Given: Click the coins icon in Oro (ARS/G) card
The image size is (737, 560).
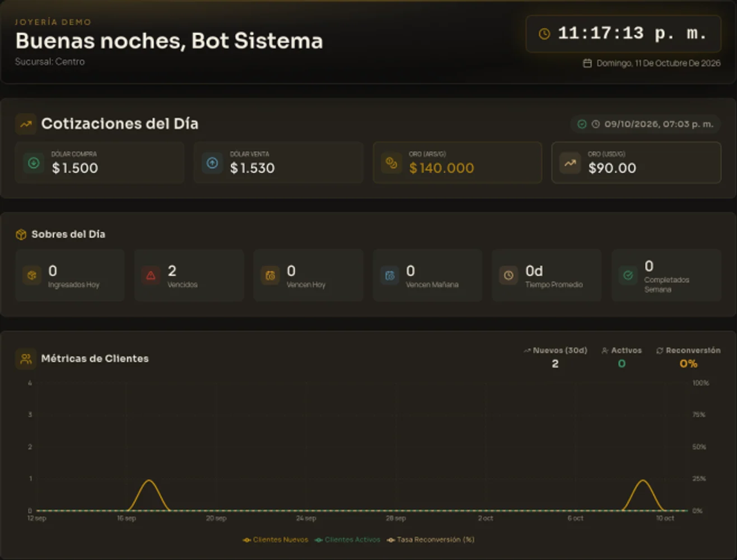Looking at the screenshot, I should click(391, 163).
